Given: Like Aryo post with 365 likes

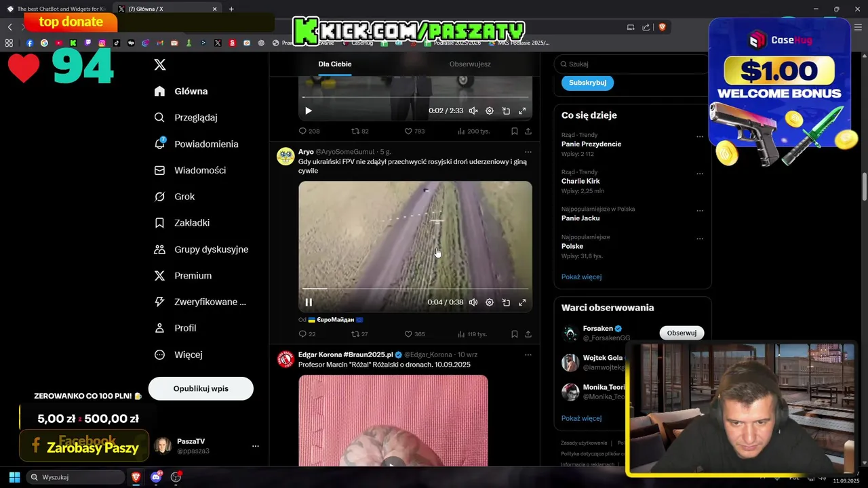Looking at the screenshot, I should coord(414,334).
